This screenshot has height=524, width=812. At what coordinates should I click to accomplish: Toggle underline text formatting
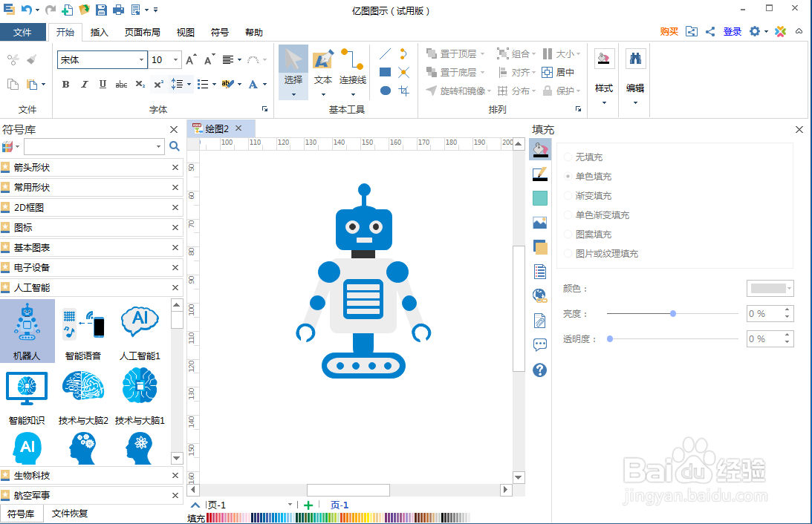pyautogui.click(x=103, y=84)
